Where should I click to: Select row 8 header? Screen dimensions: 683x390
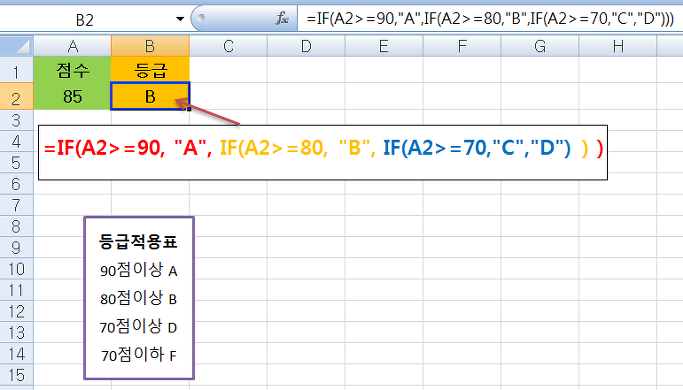point(17,226)
